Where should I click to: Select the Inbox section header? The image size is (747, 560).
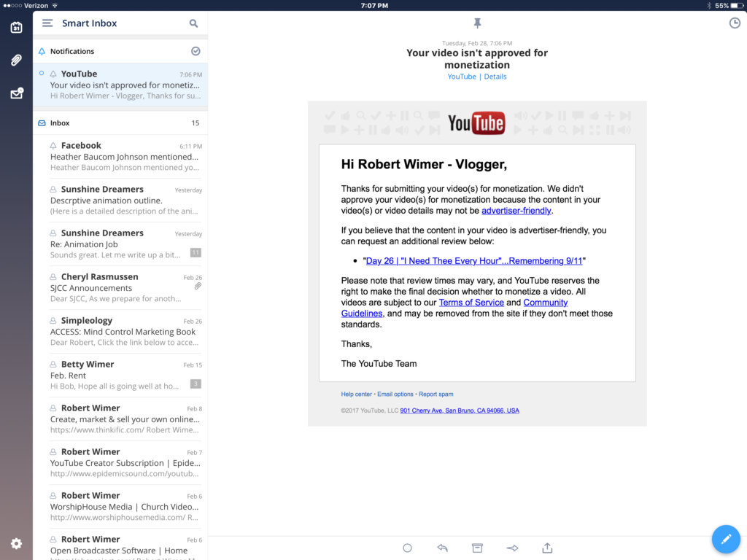click(x=120, y=122)
